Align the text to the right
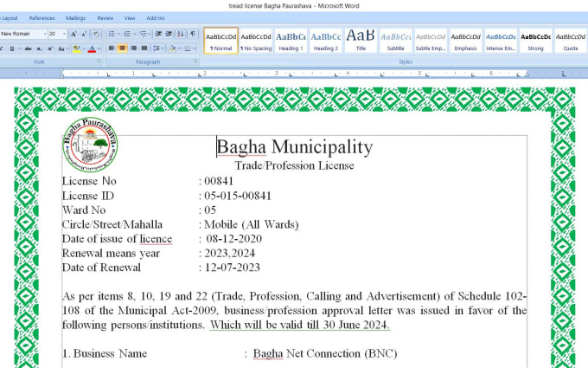Viewport: 588px width, 368px height. pyautogui.click(x=133, y=48)
